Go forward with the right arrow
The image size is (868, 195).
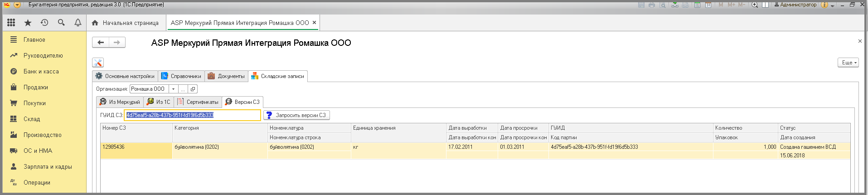(117, 42)
